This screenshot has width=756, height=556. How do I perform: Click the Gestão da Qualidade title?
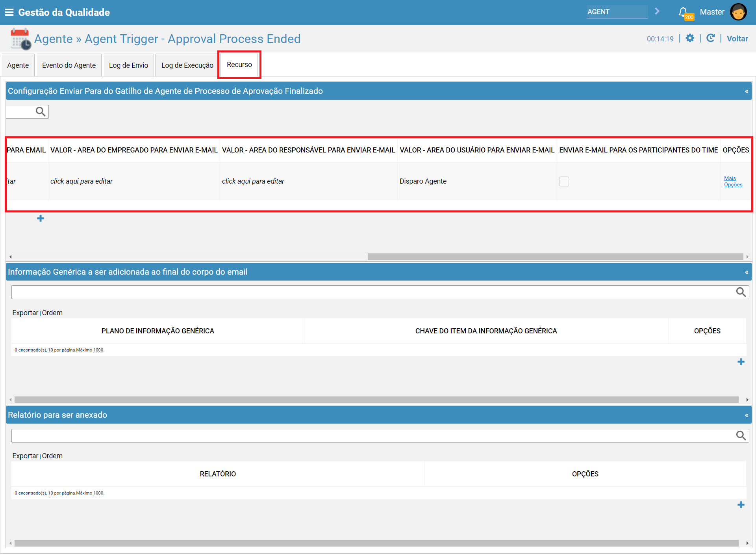(64, 12)
